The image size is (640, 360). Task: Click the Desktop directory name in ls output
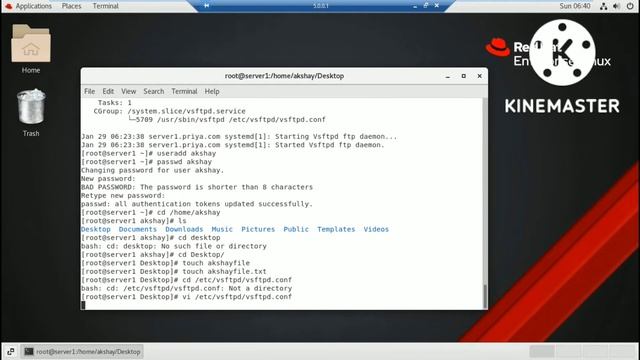pyautogui.click(x=96, y=229)
